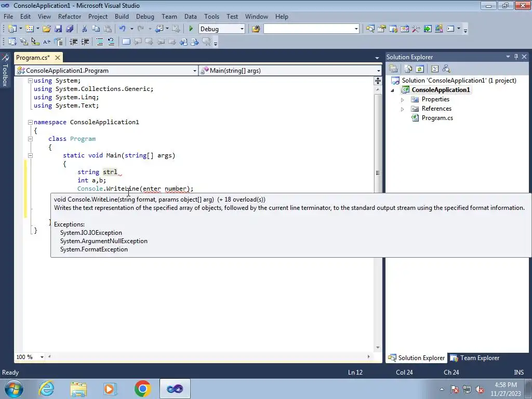532x399 pixels.
Task: Click Solution Explorer Properties toolbar icon
Action: coord(393,69)
